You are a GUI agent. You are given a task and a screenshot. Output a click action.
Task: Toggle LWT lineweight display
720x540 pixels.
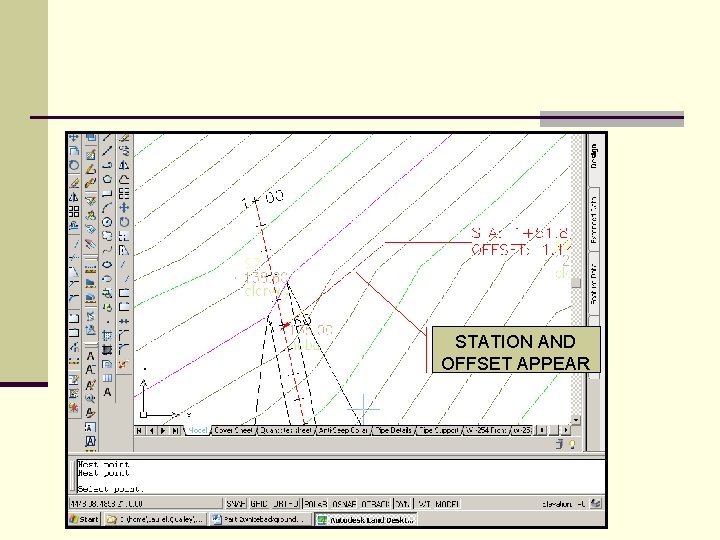click(424, 504)
